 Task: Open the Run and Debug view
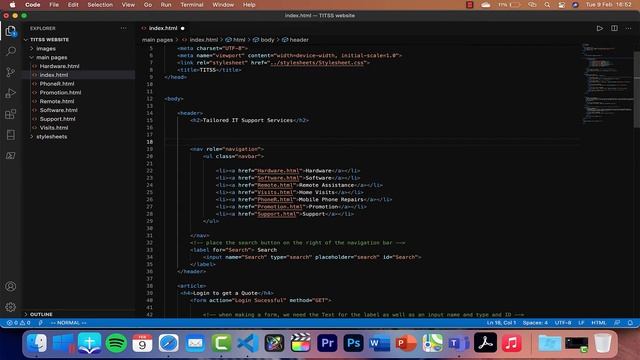11,93
